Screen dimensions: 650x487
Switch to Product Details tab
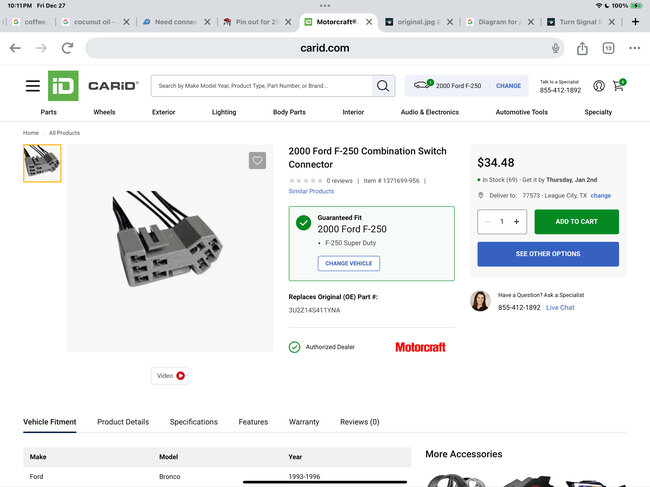click(123, 422)
